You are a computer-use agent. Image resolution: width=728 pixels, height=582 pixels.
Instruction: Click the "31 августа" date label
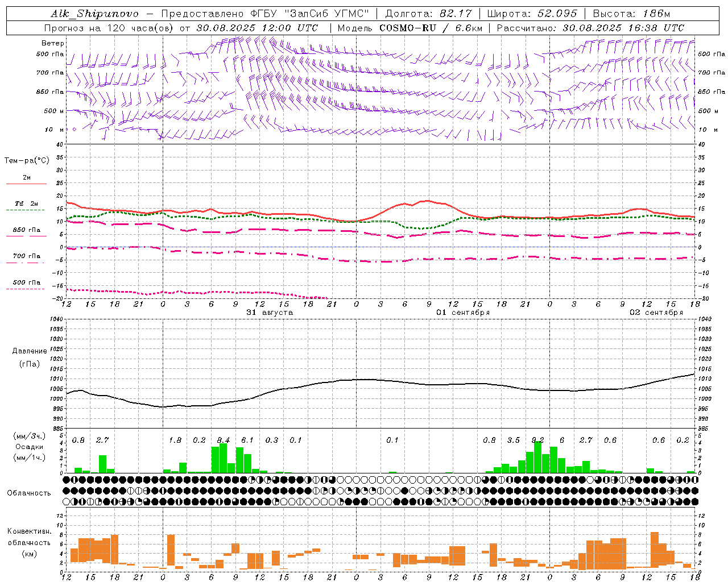(x=270, y=313)
